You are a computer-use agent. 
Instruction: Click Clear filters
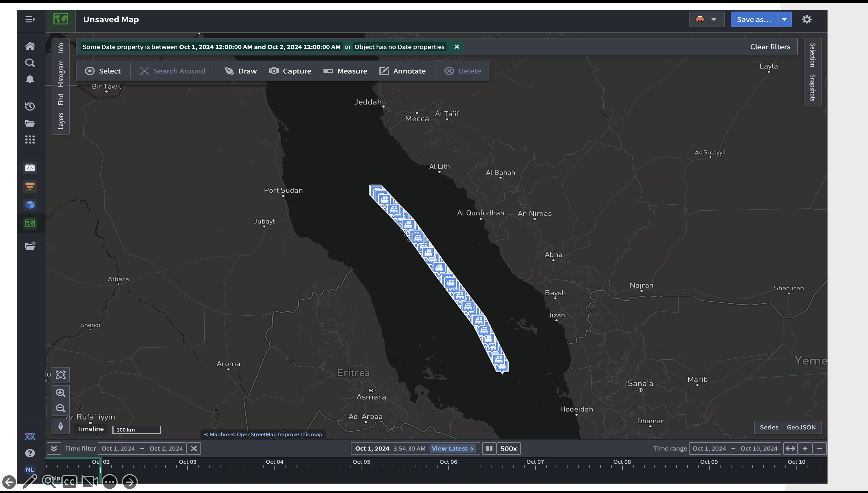(770, 47)
